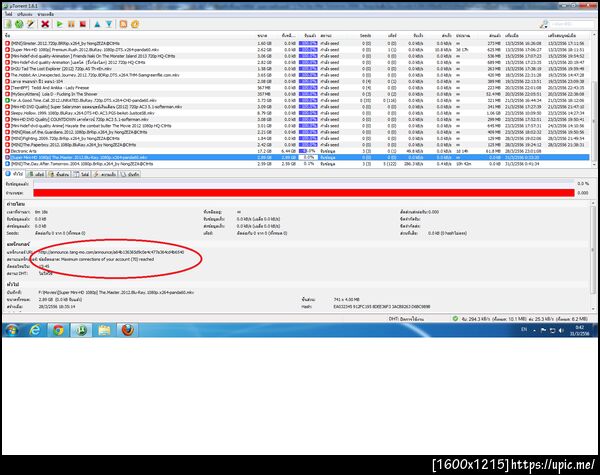This screenshot has height=475, width=600.
Task: Click status icon of The.Hobbit torrent row
Action: [x=7, y=75]
